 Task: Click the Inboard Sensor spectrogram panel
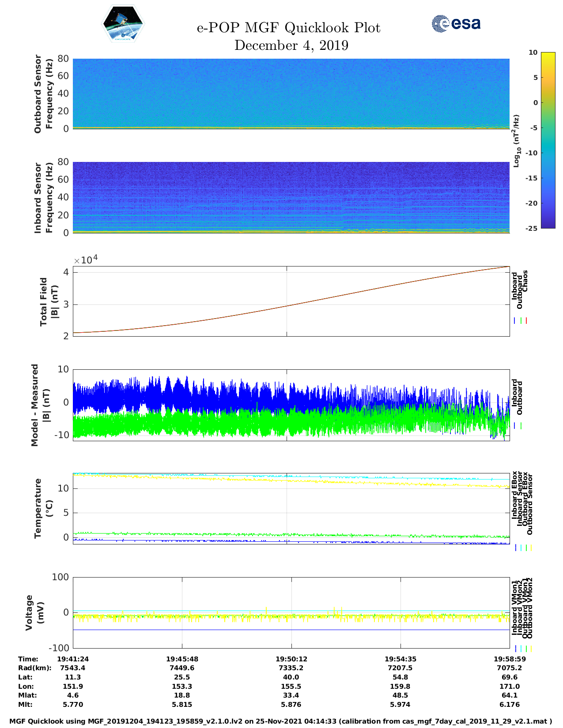291,197
